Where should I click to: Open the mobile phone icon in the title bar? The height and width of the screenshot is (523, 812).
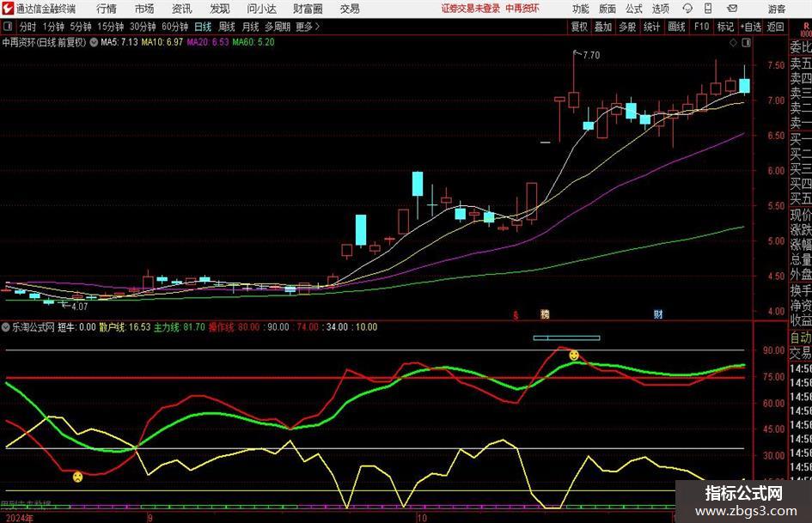coord(708,9)
